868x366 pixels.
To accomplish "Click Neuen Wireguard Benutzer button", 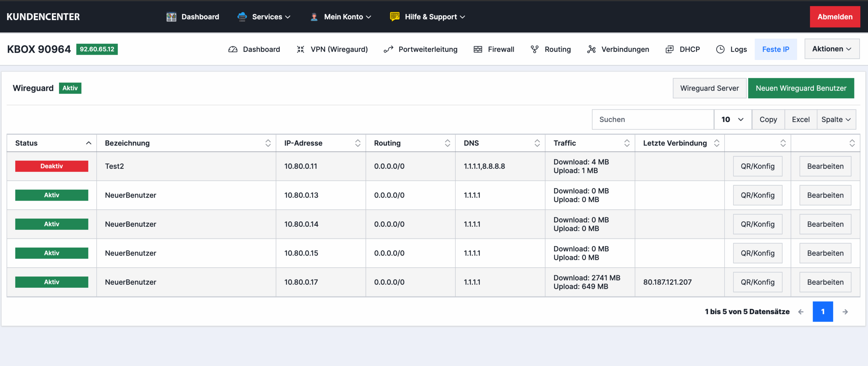I will 801,88.
